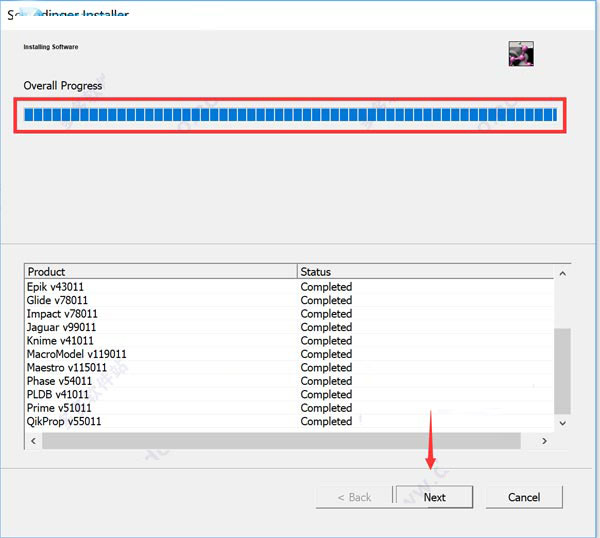Click the Cancel button
This screenshot has width=600, height=538.
(524, 497)
